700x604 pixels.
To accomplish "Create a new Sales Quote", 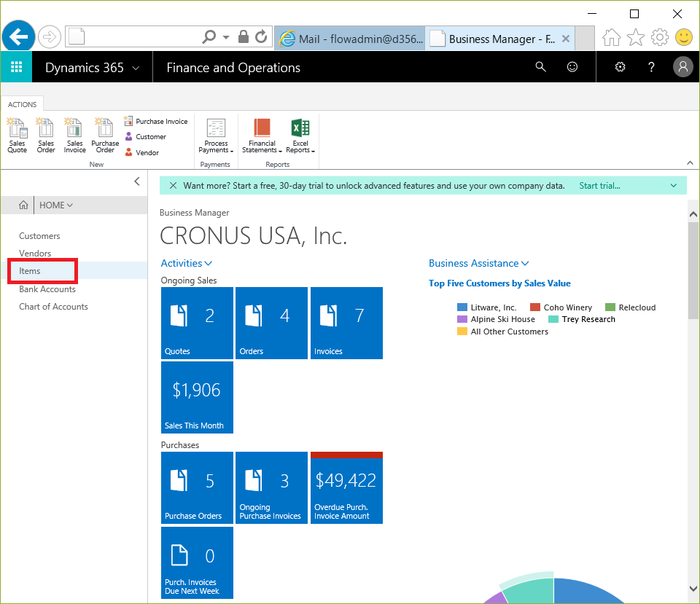I will 17,136.
